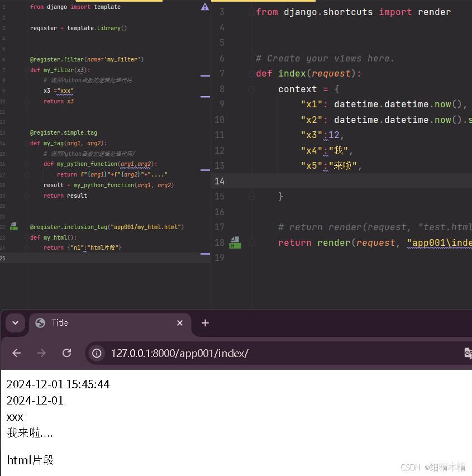Click line number 18 in the right gutter
The image size is (472, 476).
(220, 242)
